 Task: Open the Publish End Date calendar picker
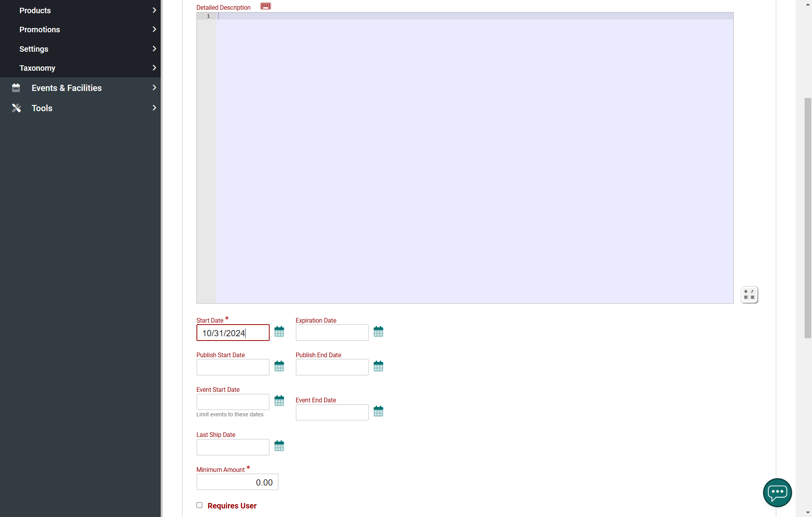click(x=378, y=366)
